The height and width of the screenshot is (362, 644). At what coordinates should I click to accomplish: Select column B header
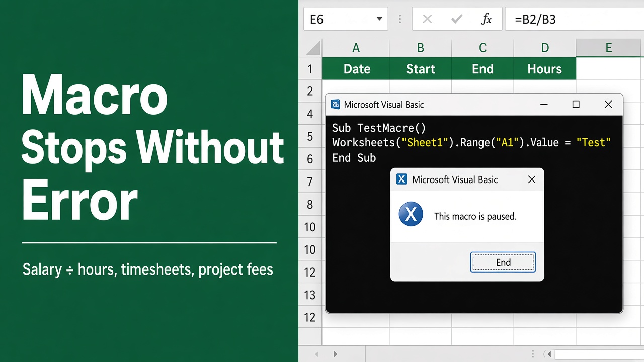(421, 48)
